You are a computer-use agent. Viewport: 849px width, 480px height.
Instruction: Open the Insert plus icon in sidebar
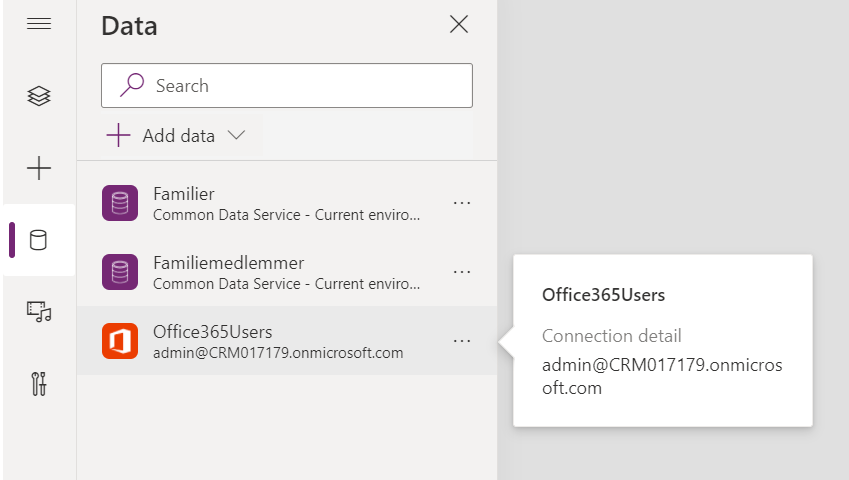coord(39,168)
